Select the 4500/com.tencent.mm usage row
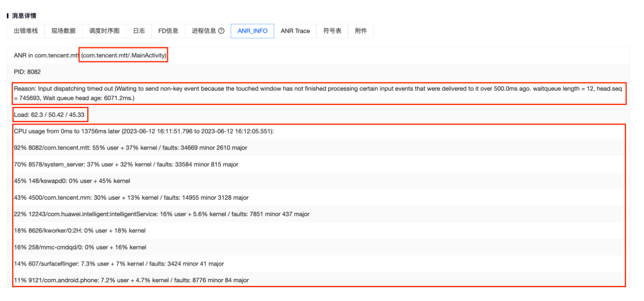 pos(131,198)
